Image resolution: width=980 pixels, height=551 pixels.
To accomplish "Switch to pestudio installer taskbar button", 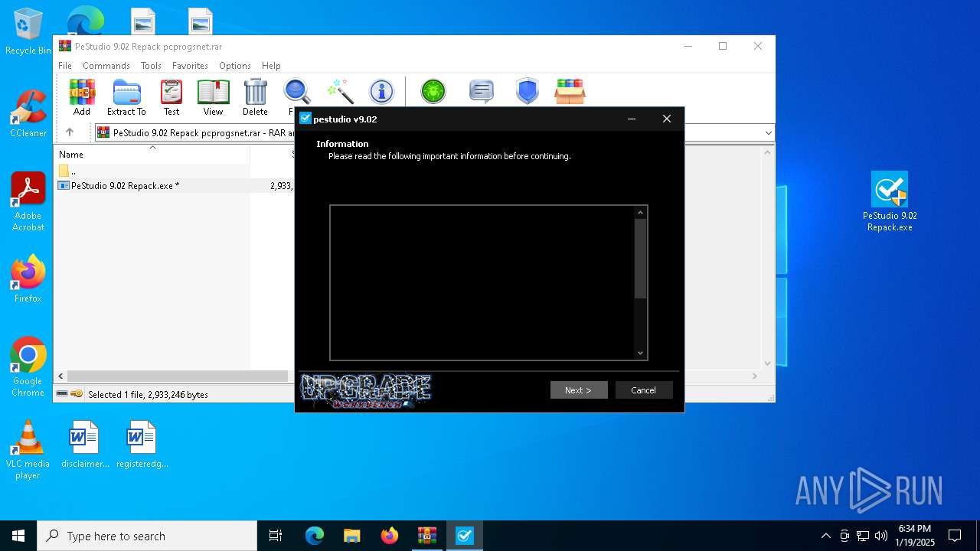I will [x=465, y=536].
